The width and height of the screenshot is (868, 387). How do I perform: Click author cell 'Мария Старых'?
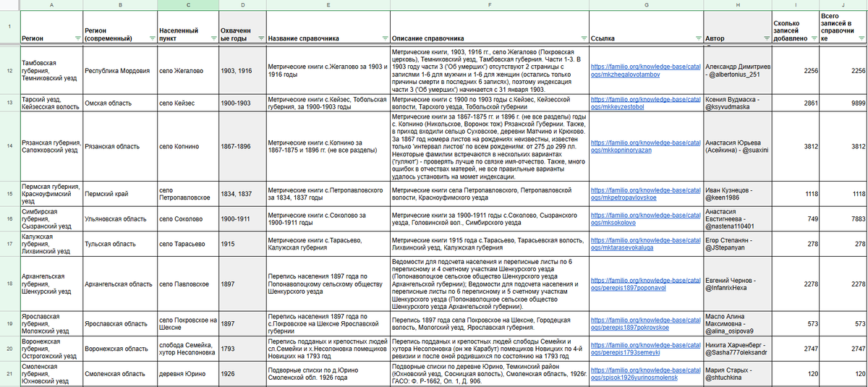(x=738, y=374)
